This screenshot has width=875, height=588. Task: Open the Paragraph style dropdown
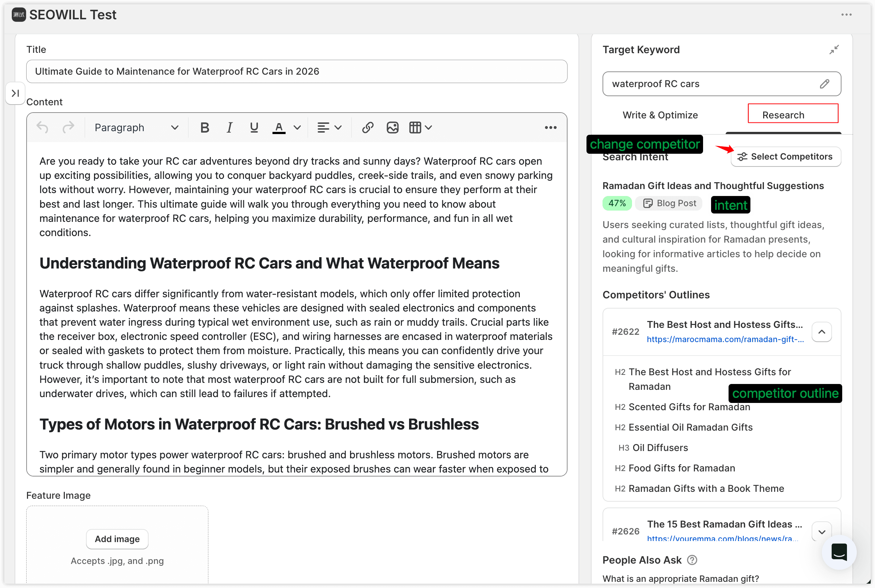pyautogui.click(x=136, y=128)
